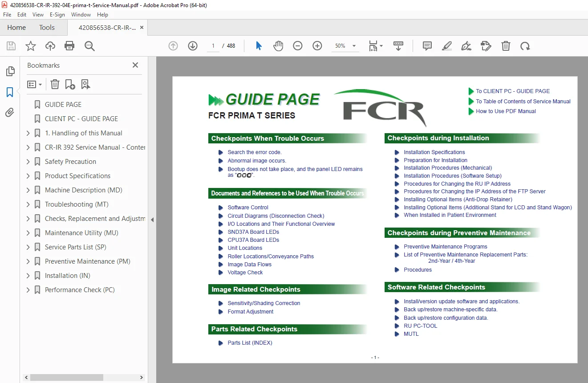Click the scrolling mode keyboard icon
This screenshot has height=383, width=588.
(x=398, y=46)
